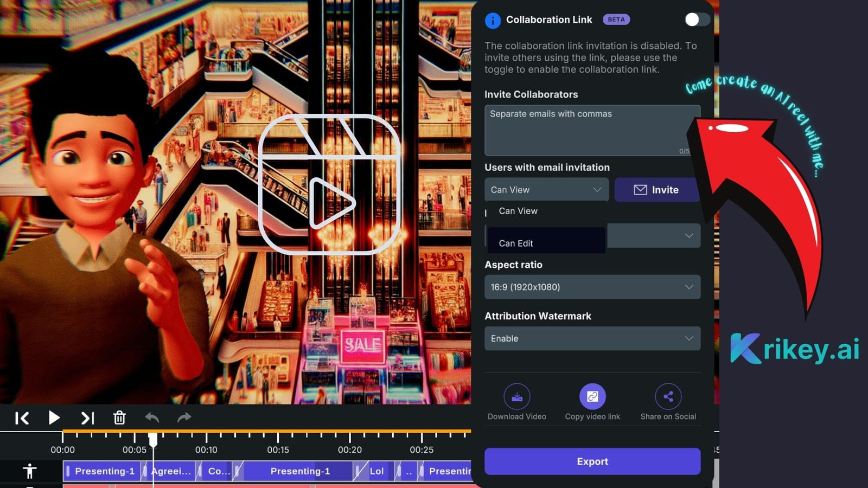The width and height of the screenshot is (868, 488).
Task: Expand the Aspect ratio dropdown
Action: click(x=592, y=287)
